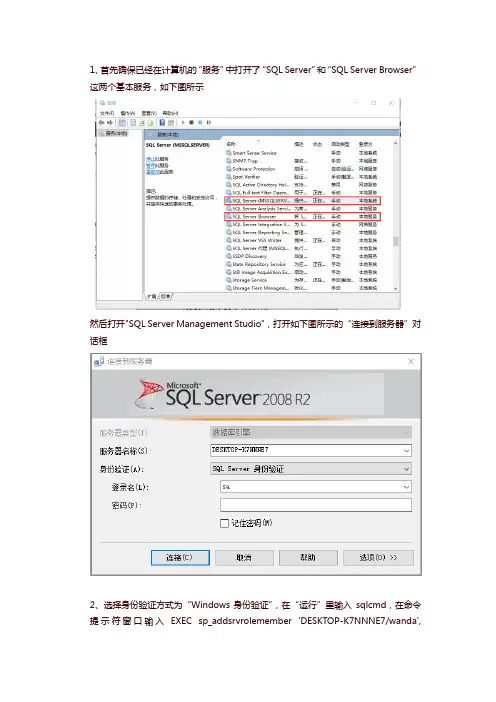Click the disabled 服务器类型 dropdown 数据库引擎
The width and height of the screenshot is (496, 702).
(311, 432)
